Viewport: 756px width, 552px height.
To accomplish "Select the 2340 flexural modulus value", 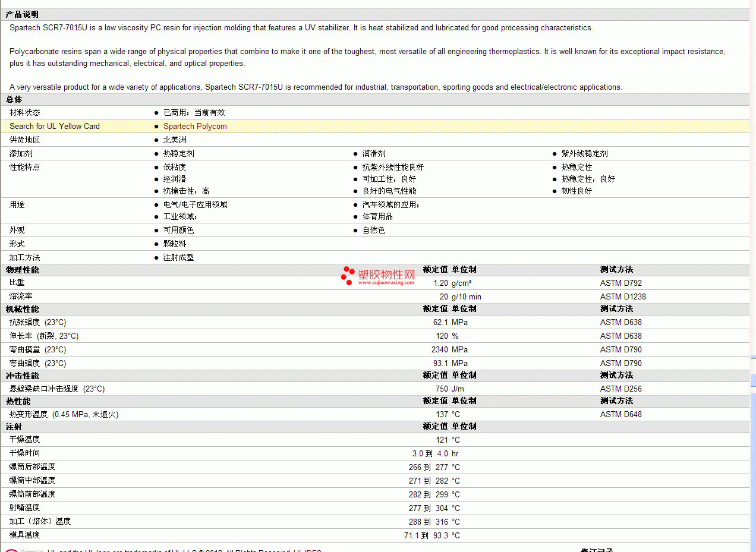I will point(440,349).
